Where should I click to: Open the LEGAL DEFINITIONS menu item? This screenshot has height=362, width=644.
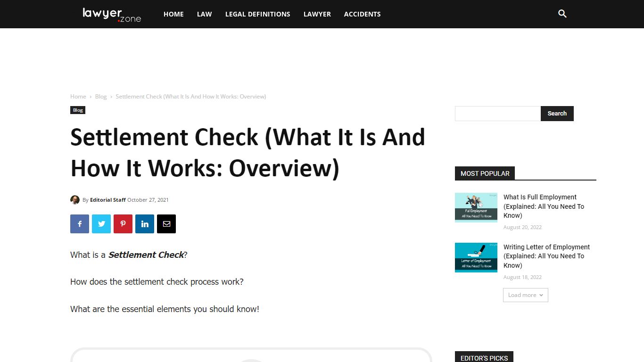point(258,14)
